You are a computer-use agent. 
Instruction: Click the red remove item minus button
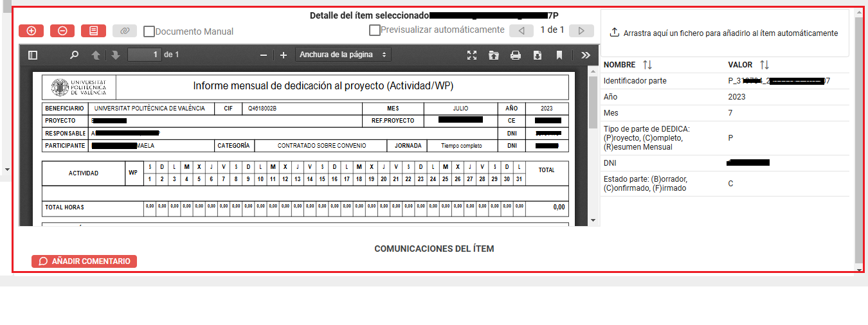click(x=62, y=31)
